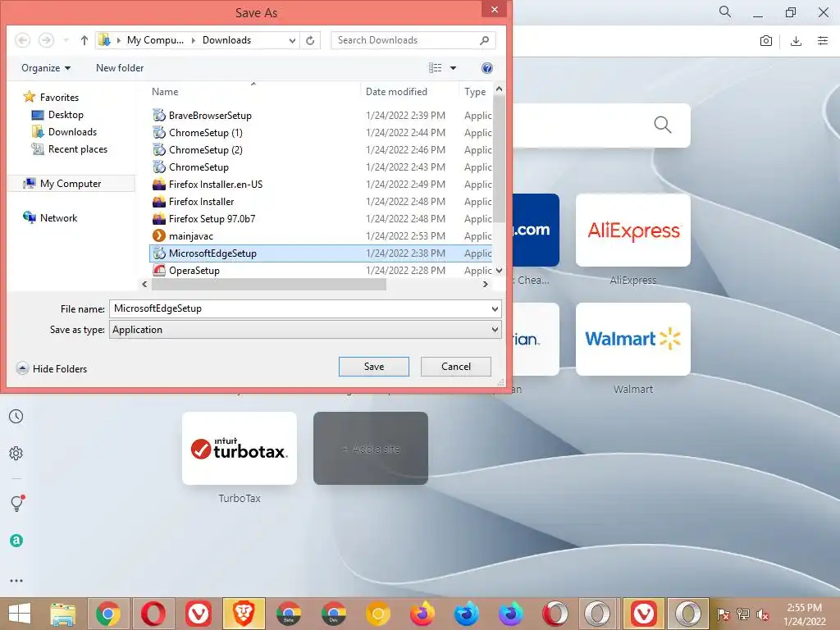The image size is (840, 630).
Task: Select MicrosoftEdgeSetup file row
Action: coord(321,253)
